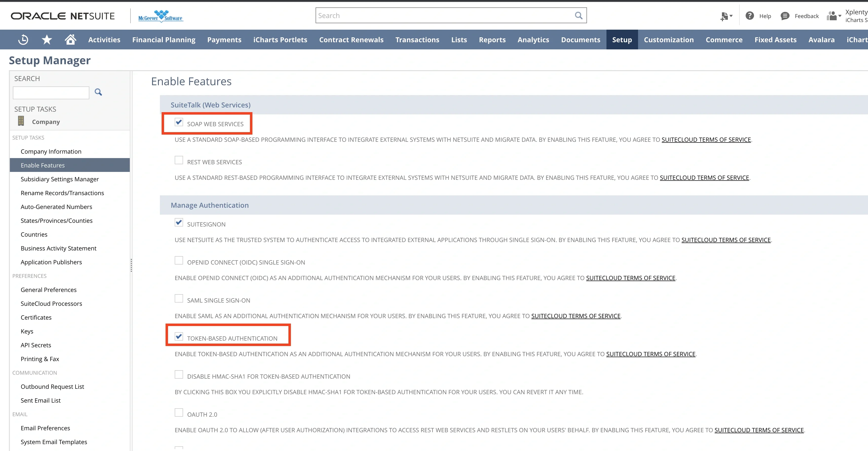This screenshot has height=451, width=868.
Task: Open the Recent Records clock icon
Action: pyautogui.click(x=23, y=40)
